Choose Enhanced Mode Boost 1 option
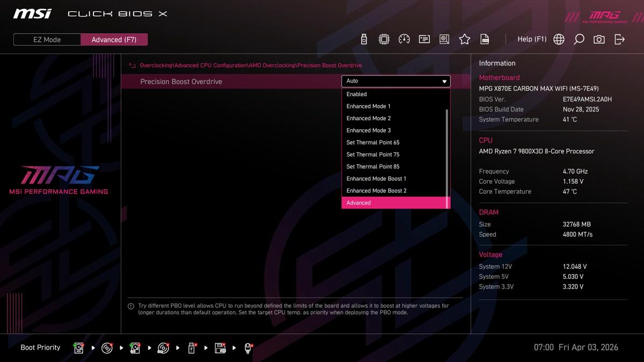Screen dimensions: 644x362 tap(376, 179)
